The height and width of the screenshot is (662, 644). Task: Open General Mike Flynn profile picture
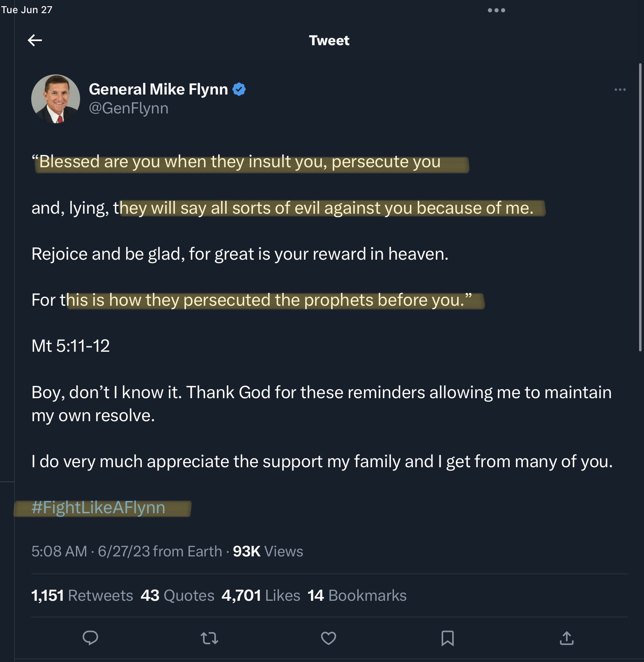(55, 99)
